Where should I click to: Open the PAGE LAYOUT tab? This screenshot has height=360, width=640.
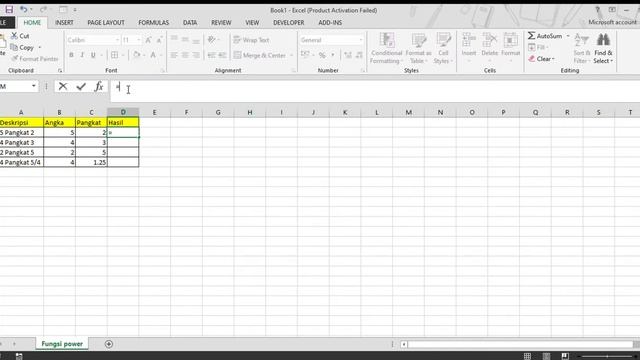tap(106, 22)
